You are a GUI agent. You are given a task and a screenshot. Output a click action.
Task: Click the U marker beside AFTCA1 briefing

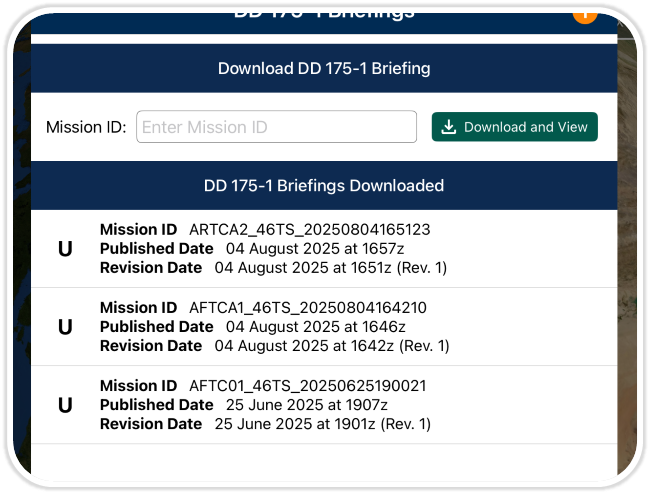65,327
